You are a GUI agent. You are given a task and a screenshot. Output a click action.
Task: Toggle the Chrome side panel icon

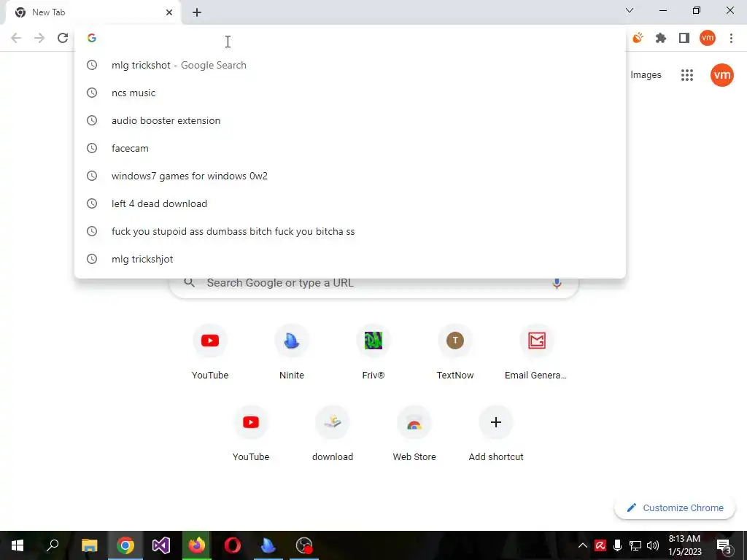click(684, 38)
